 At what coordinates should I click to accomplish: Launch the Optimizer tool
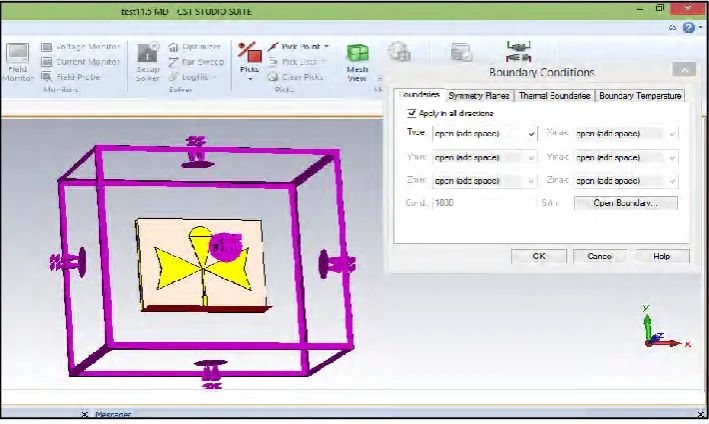[195, 47]
